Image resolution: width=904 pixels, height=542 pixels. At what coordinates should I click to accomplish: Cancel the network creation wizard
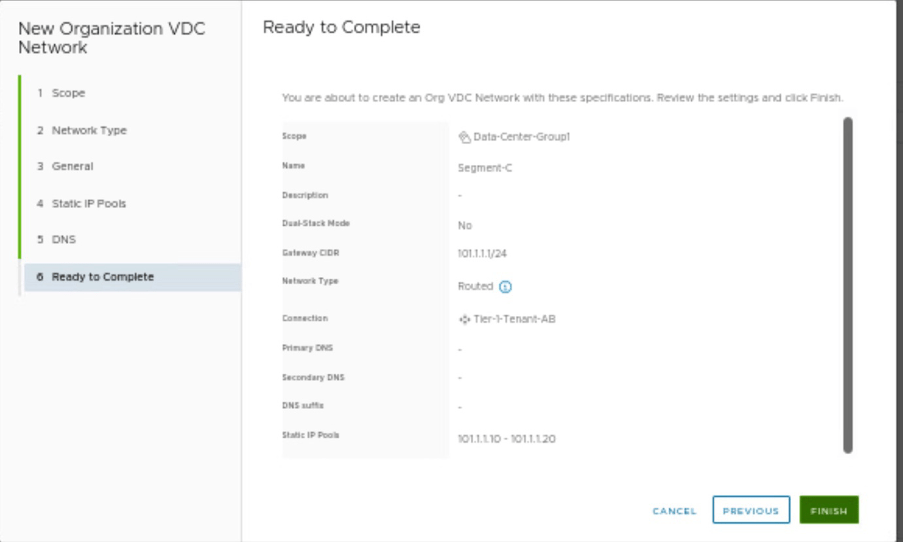[674, 511]
